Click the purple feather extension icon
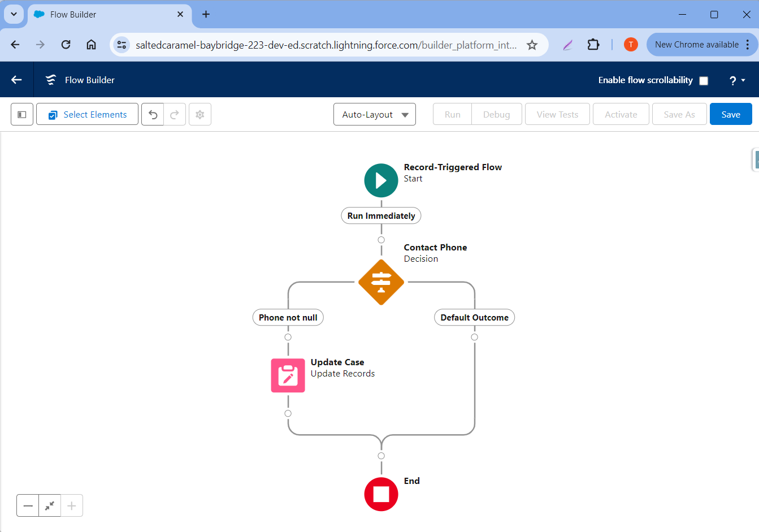Image resolution: width=759 pixels, height=532 pixels. pyautogui.click(x=568, y=45)
